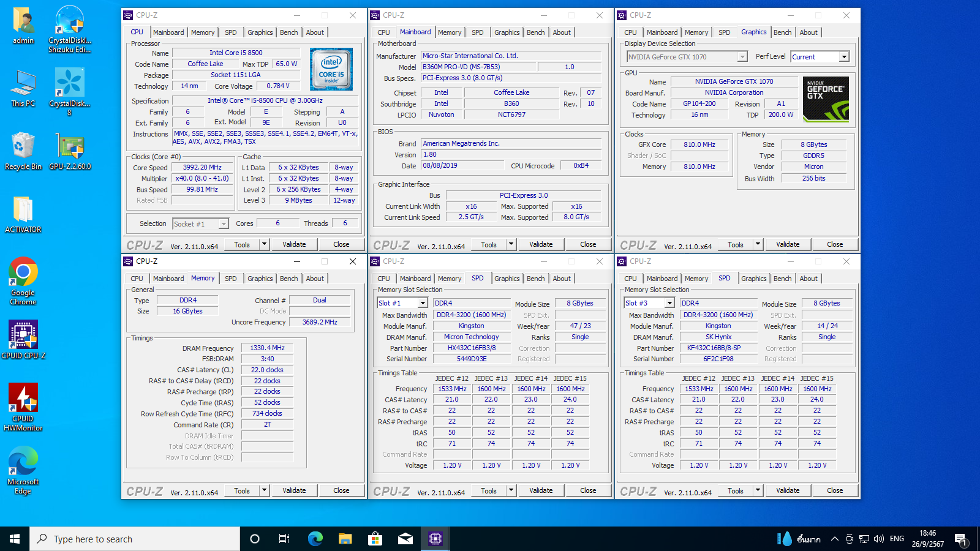Click the network icon in system tray
980x551 pixels.
[x=864, y=539]
